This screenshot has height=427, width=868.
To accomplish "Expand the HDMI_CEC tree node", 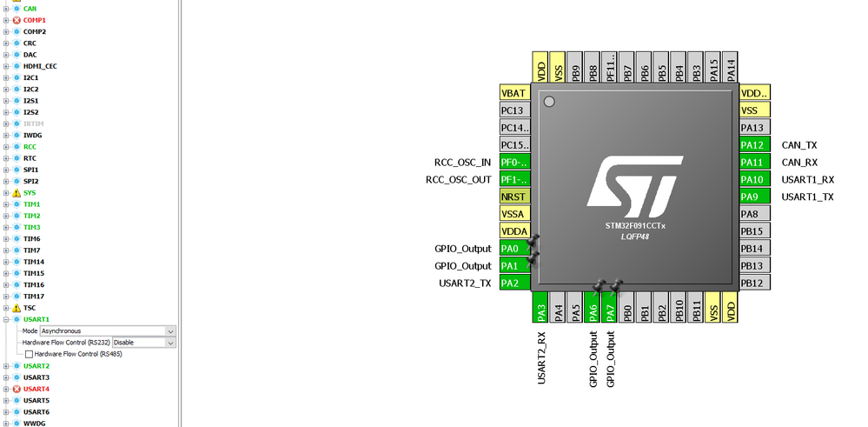I will pyautogui.click(x=6, y=66).
